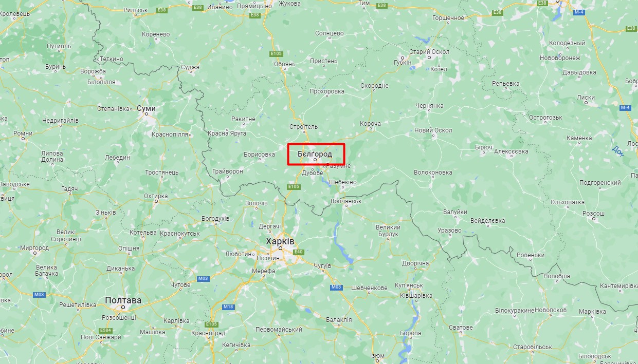Viewport: 638px width, 364px height.
Task: Click the Розсош town marker
Action: [x=594, y=219]
